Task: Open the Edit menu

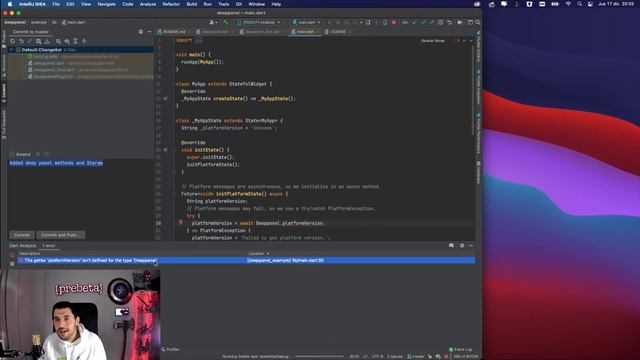Action: tap(70, 4)
